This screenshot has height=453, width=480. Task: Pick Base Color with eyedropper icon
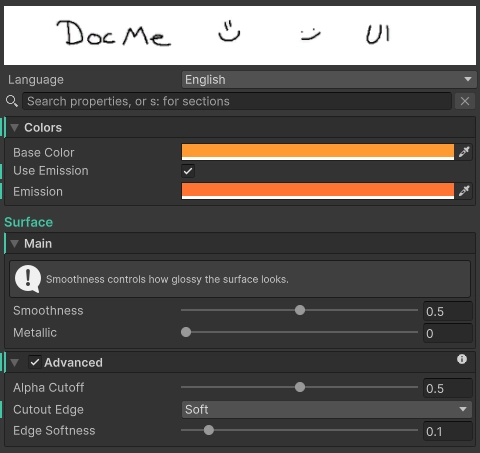pyautogui.click(x=464, y=152)
